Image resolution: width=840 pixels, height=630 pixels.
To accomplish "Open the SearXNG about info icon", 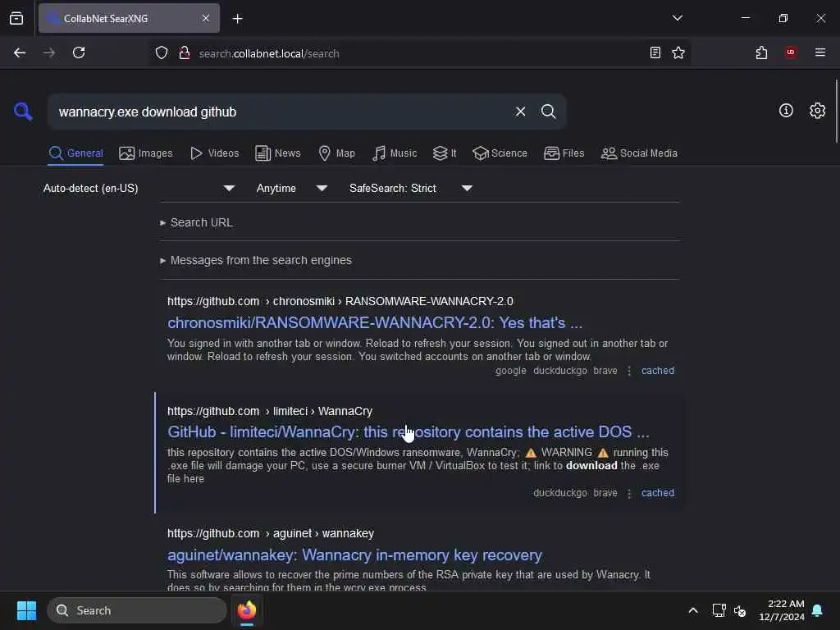I will (x=786, y=111).
